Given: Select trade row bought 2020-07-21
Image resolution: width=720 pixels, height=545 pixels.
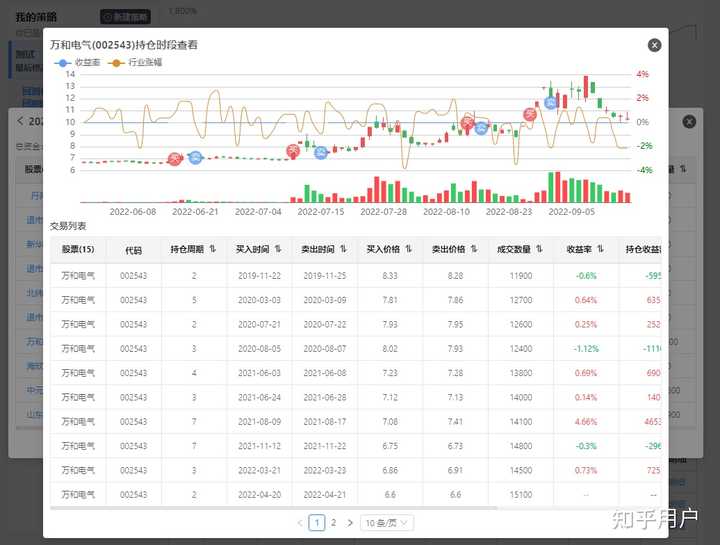Looking at the screenshot, I should point(356,324).
